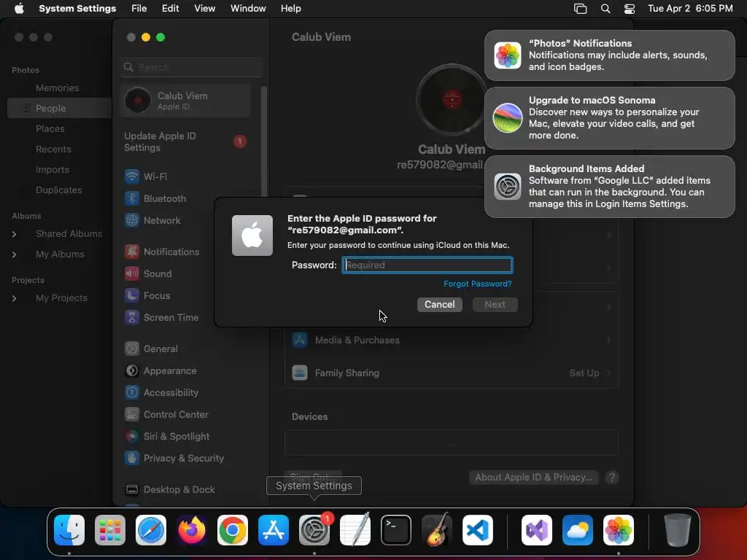The width and height of the screenshot is (747, 560).
Task: Open the Media & Purchases row
Action: (452, 340)
